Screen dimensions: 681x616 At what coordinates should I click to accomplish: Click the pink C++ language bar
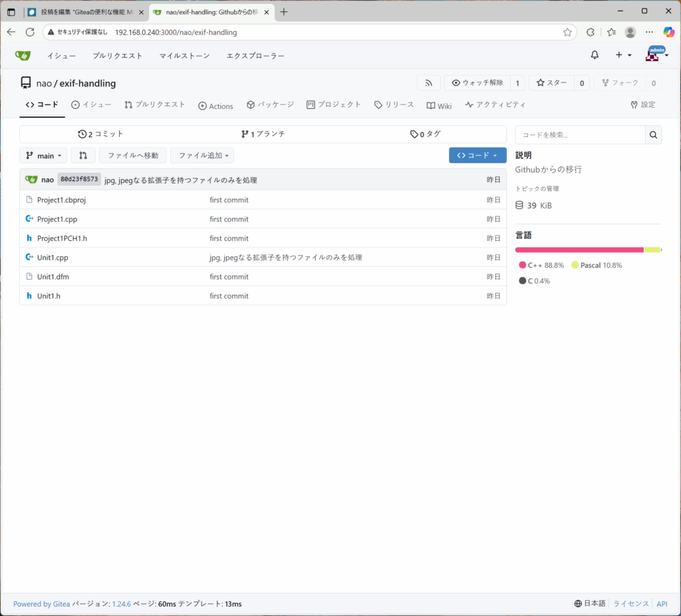tap(579, 249)
